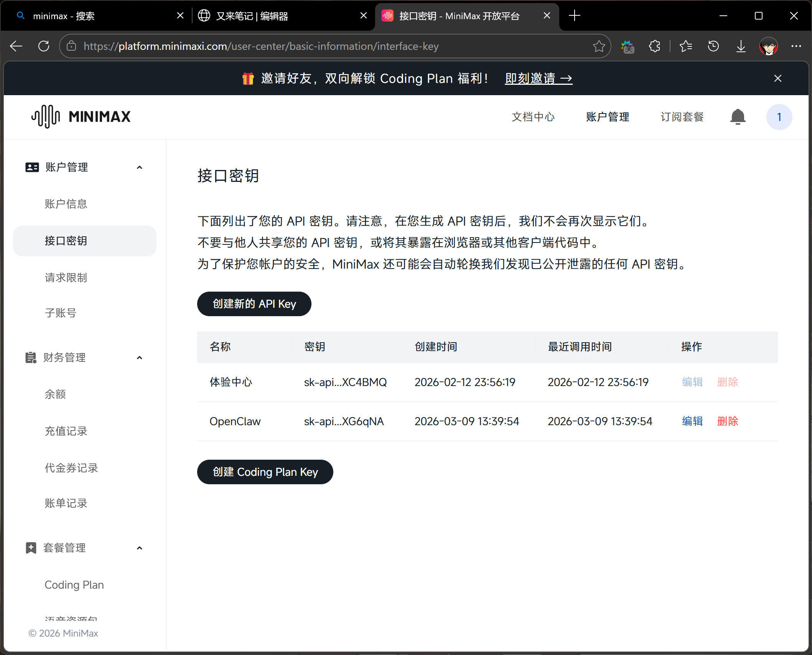Image resolution: width=812 pixels, height=655 pixels.
Task: Dismiss the Coding Plan invite banner
Action: pyautogui.click(x=778, y=79)
